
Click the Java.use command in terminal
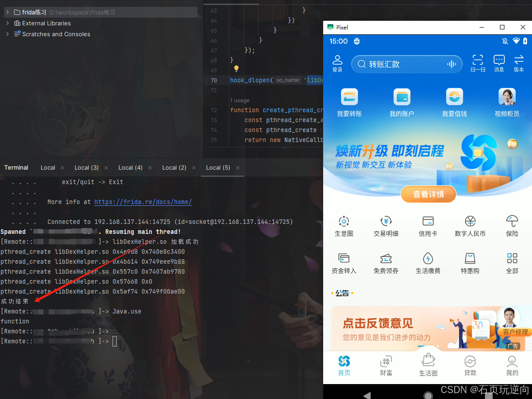coord(127,311)
